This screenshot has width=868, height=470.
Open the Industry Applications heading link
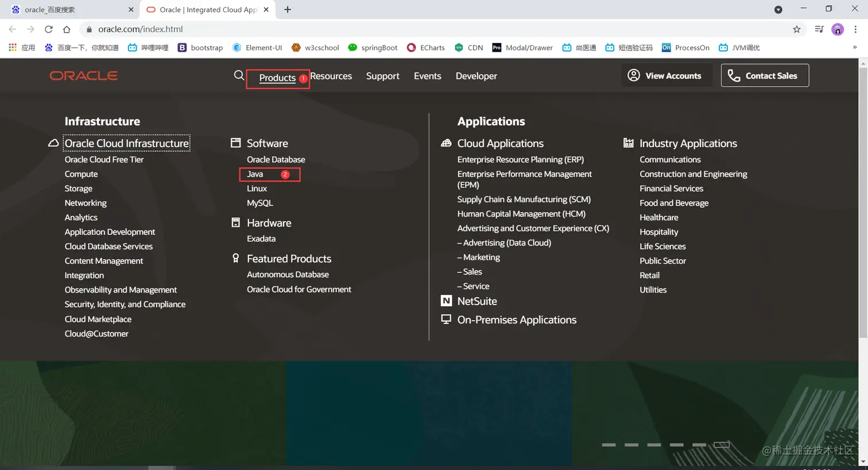pos(688,143)
